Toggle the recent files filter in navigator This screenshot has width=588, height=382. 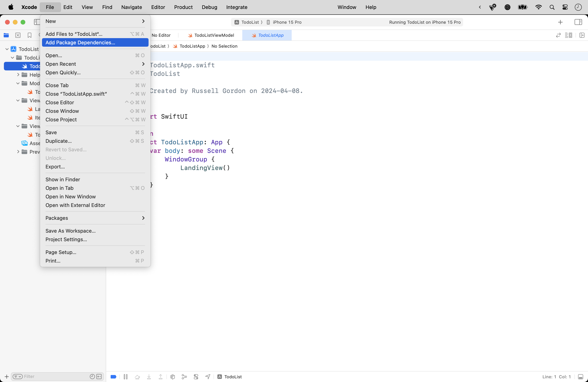coord(92,377)
